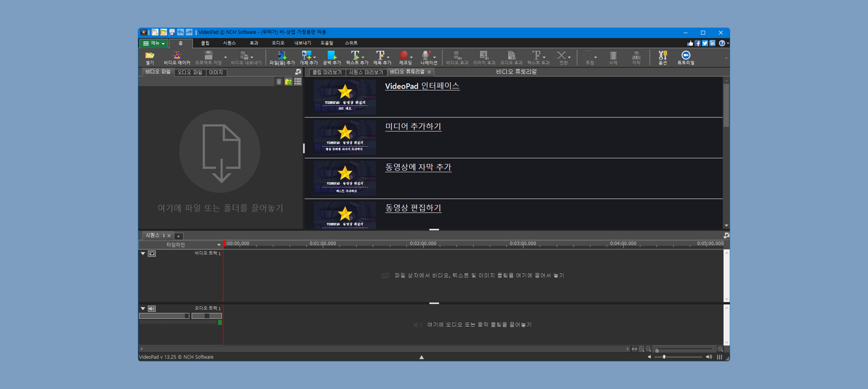This screenshot has height=389, width=868.
Task: Switch to the 시퀀스 ribbon tab
Action: [x=229, y=43]
